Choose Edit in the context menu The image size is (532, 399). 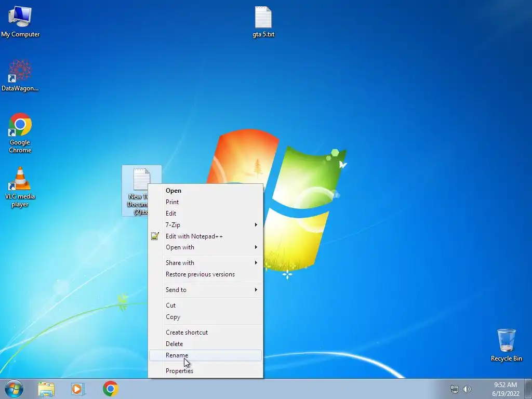point(206,214)
